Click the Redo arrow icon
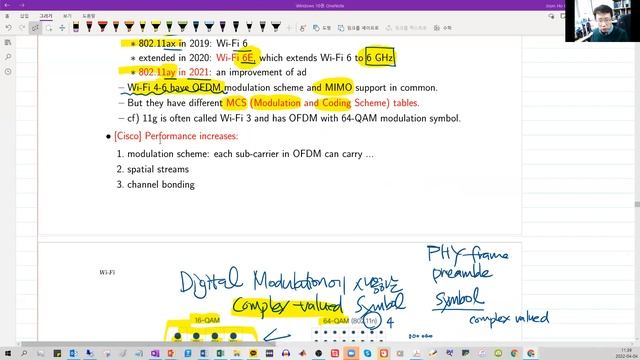 (22, 28)
